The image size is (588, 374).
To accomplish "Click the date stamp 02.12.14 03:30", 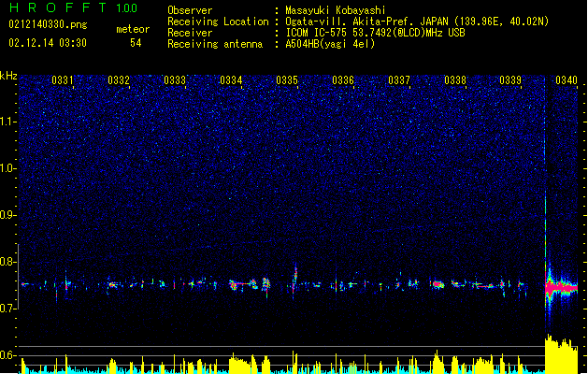I will tap(48, 43).
